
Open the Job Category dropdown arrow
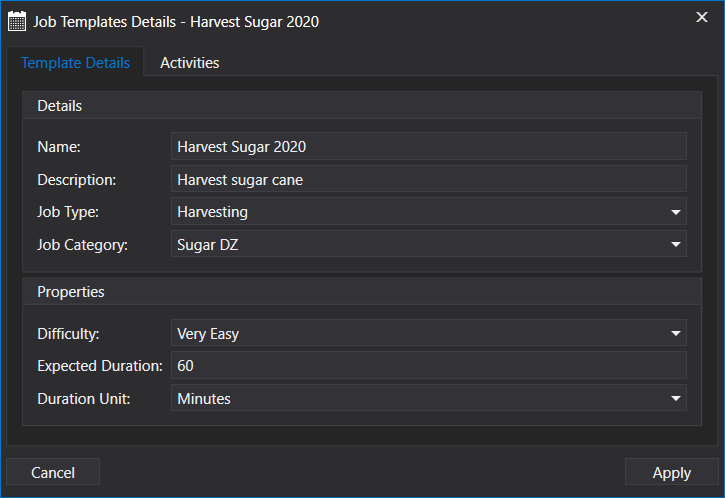[677, 244]
